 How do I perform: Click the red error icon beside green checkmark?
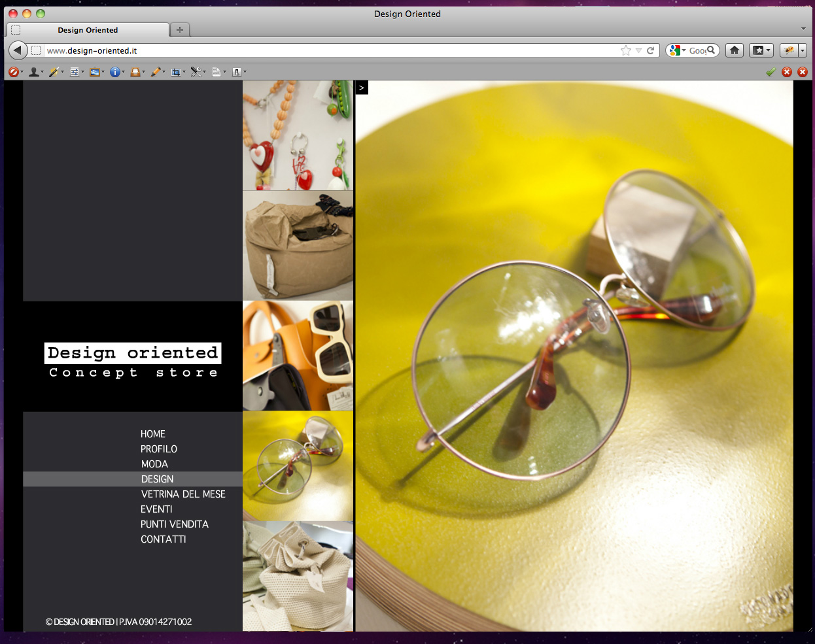pos(787,72)
